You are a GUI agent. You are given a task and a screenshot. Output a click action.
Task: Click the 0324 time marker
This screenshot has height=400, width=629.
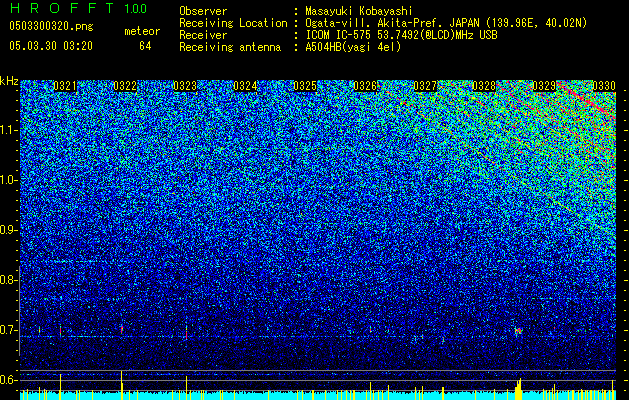245,86
